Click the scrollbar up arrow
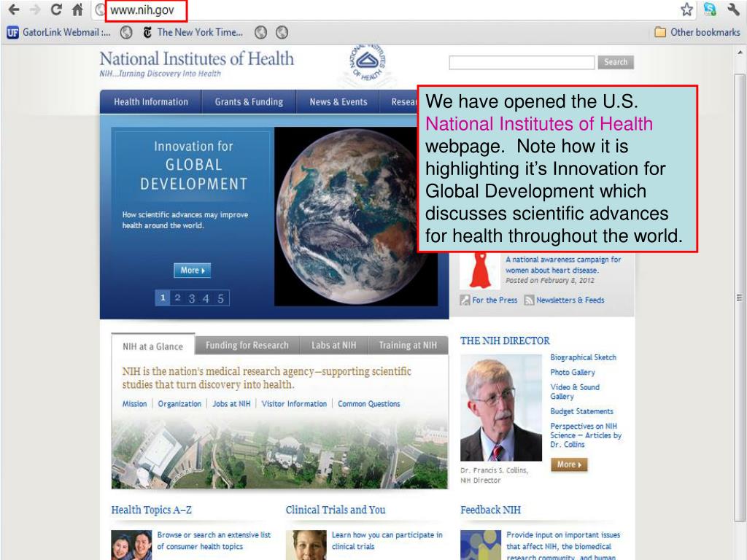This screenshot has height=560, width=747. [740, 52]
